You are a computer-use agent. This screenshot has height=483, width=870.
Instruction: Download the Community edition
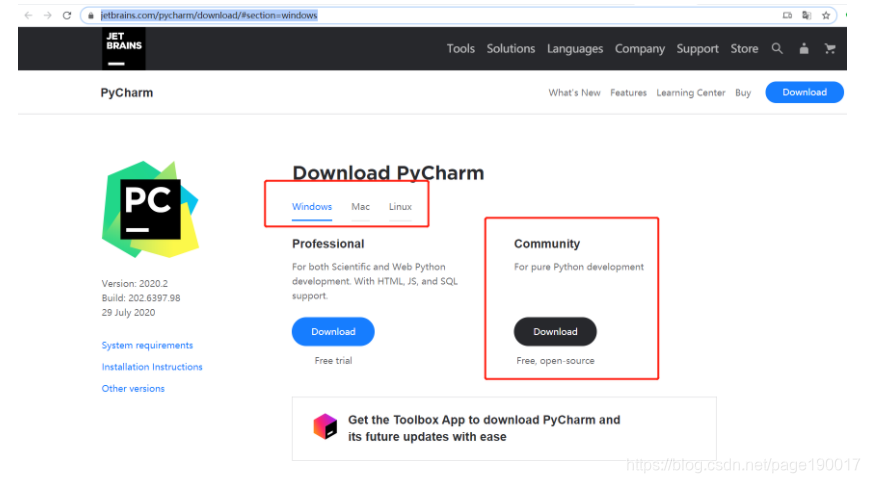[555, 332]
